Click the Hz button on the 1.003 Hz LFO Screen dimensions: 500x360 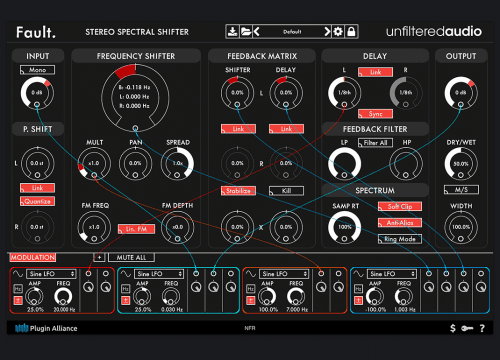pyautogui.click(x=358, y=289)
